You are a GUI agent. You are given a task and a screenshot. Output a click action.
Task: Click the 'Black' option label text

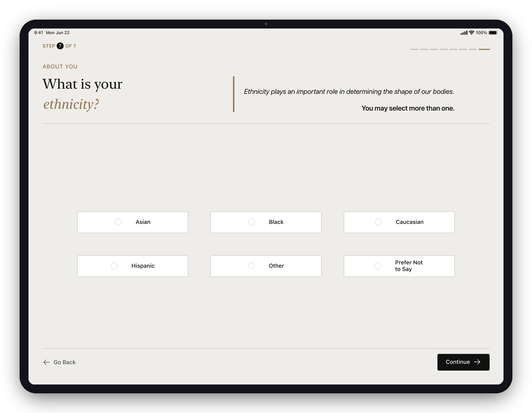pos(276,222)
